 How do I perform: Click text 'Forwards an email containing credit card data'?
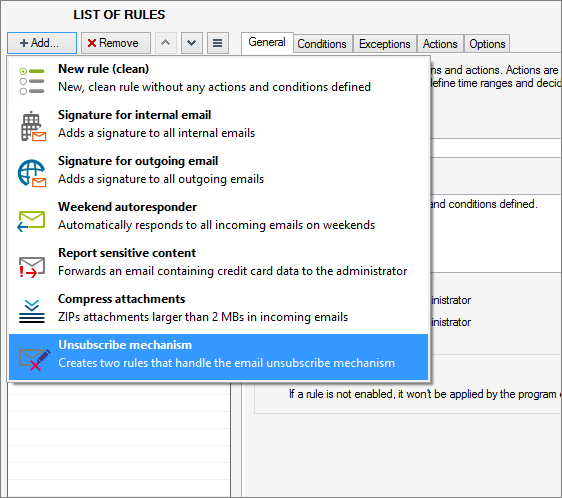click(x=178, y=271)
